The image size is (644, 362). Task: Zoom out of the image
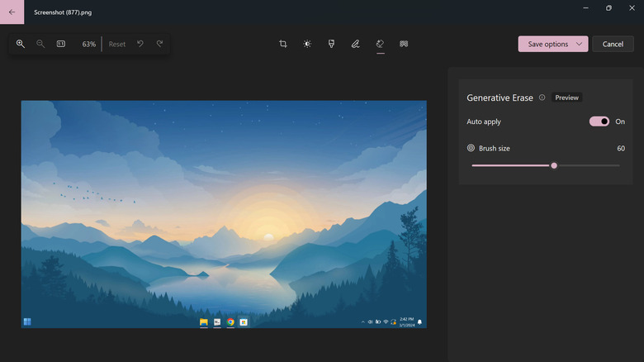pos(40,44)
